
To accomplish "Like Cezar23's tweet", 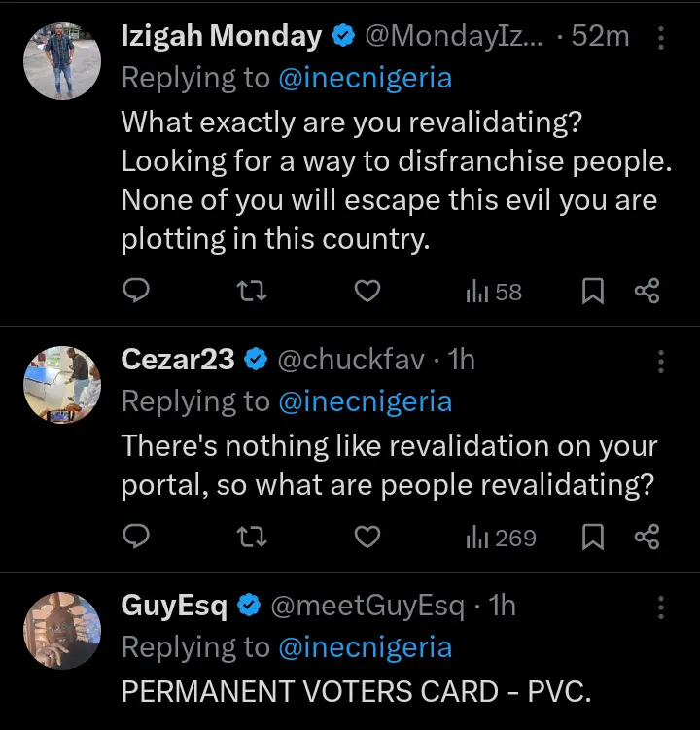I will [x=367, y=537].
